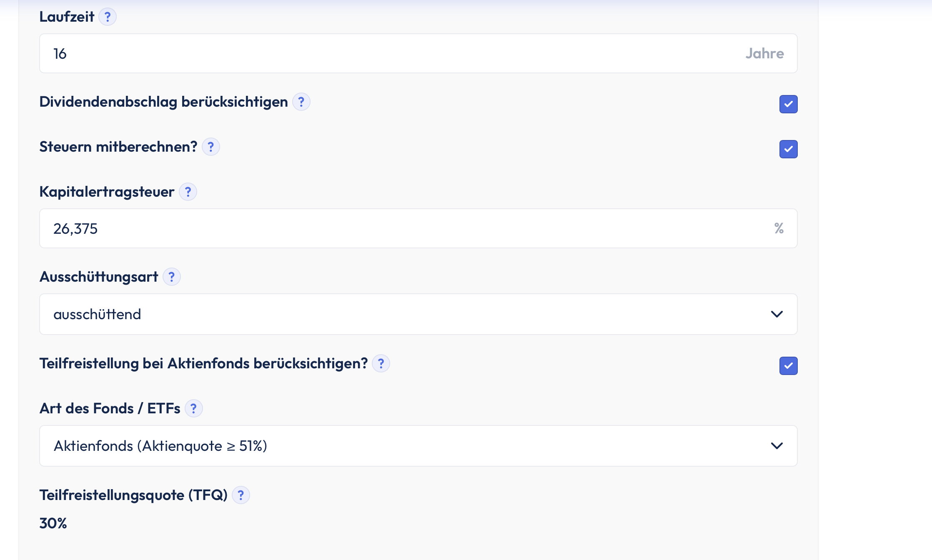This screenshot has height=560, width=932.
Task: Click the 30% Teilfreistellungsquote value
Action: [x=53, y=523]
